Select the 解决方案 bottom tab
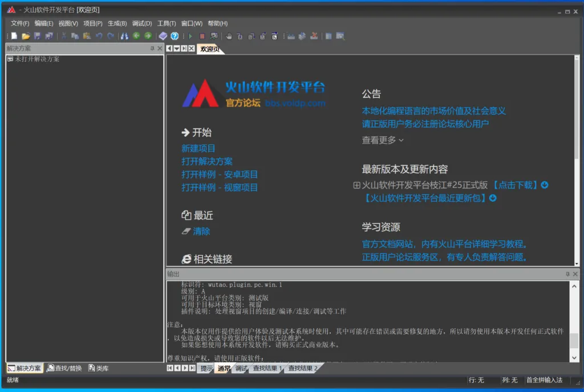584x392 pixels. click(25, 368)
